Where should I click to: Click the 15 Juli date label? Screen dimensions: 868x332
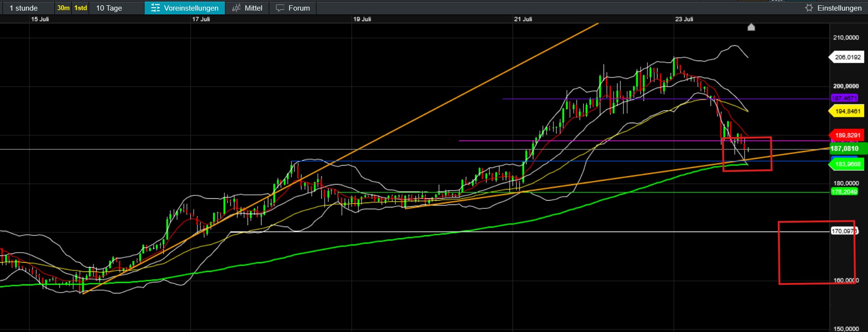pos(40,19)
